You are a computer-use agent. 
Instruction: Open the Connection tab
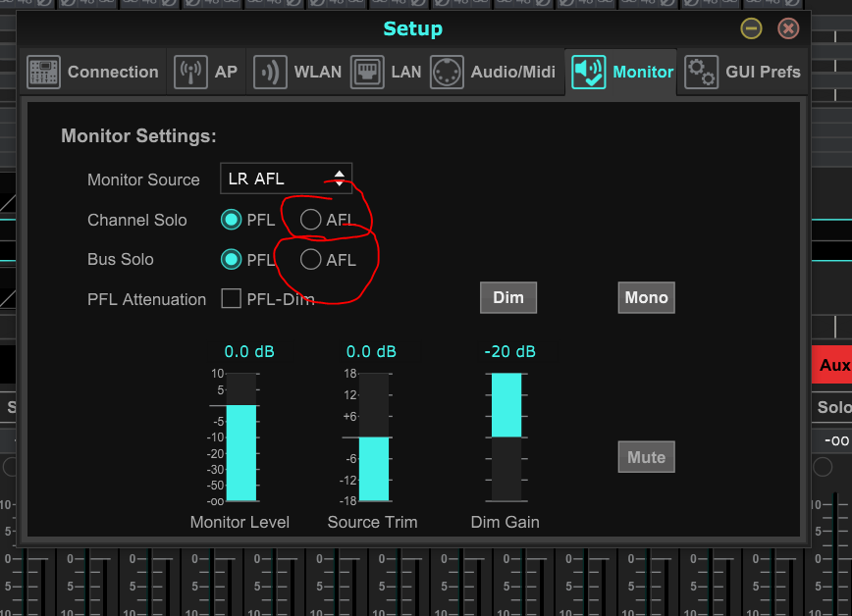coord(93,72)
